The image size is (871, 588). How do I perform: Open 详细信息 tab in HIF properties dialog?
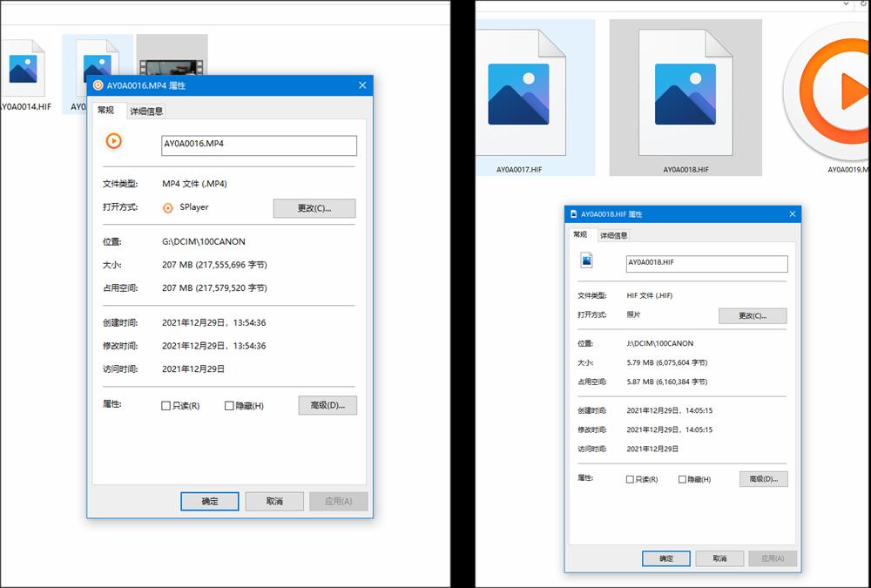[x=614, y=236]
